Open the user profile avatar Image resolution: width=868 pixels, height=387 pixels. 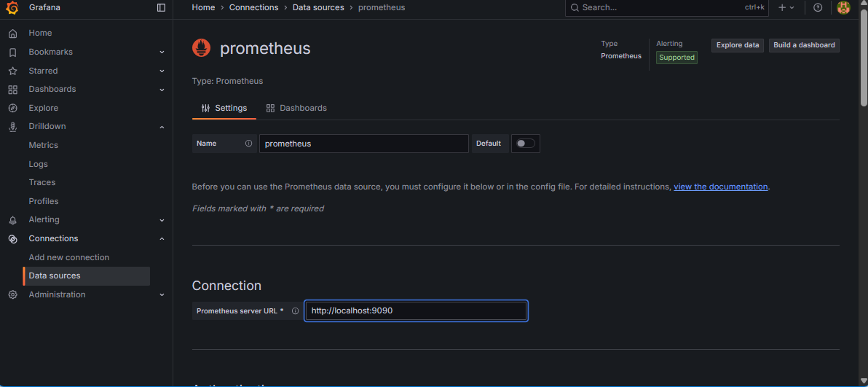843,7
